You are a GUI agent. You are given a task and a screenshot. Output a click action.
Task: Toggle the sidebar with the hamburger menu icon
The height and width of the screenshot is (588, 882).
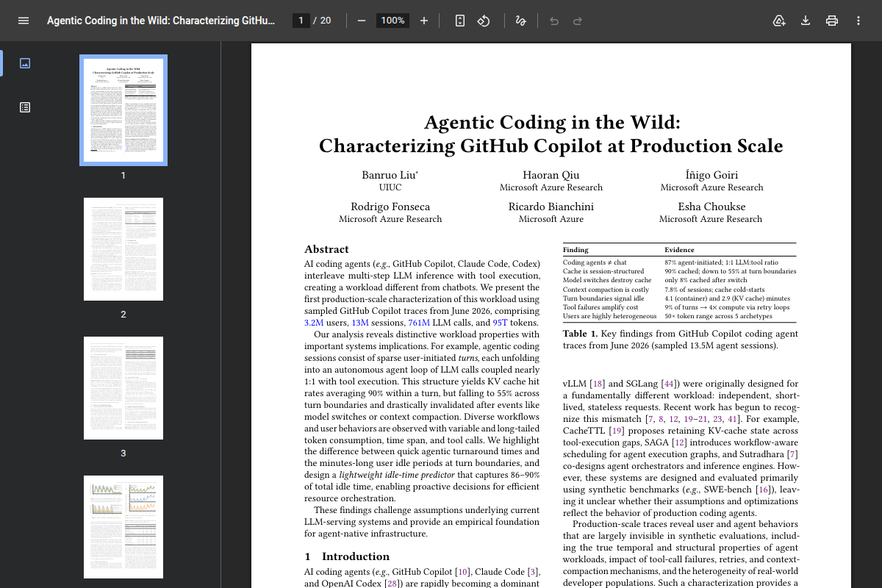(24, 21)
